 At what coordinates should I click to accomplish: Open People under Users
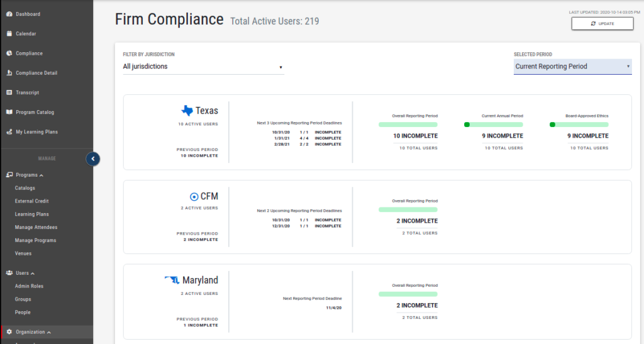tap(23, 313)
